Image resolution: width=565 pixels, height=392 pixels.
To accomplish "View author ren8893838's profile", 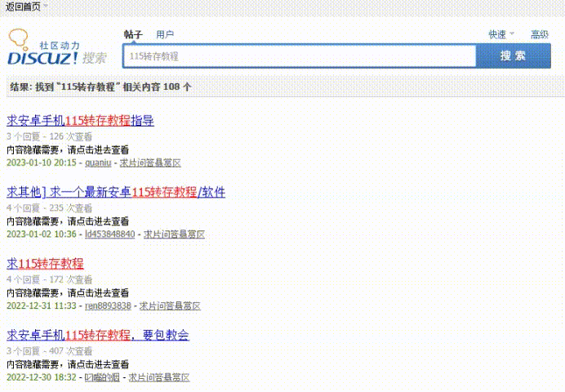I will click(108, 306).
